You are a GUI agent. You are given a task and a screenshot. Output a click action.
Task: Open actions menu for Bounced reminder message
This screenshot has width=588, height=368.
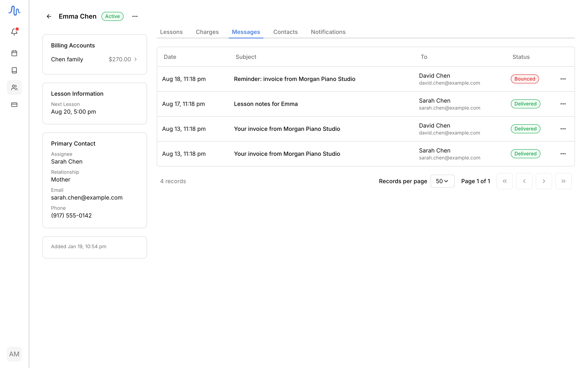[563, 79]
